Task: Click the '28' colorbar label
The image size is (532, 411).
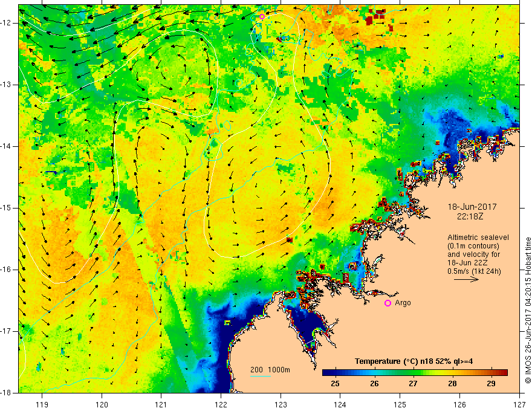Action: click(x=452, y=384)
